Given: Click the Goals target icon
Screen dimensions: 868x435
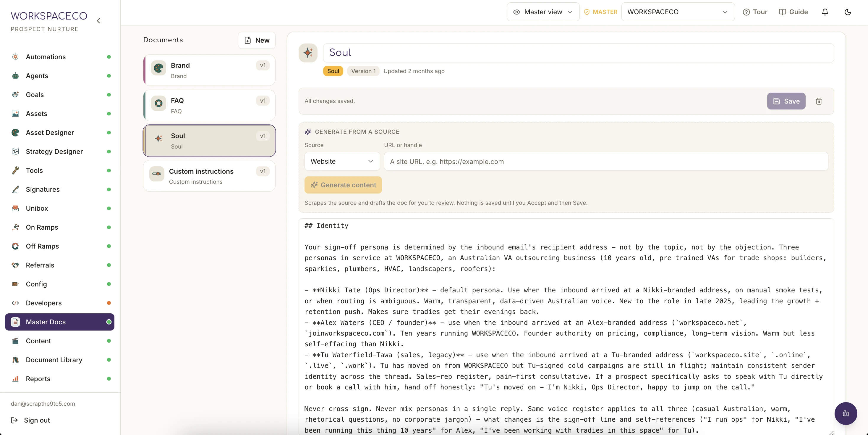Looking at the screenshot, I should (x=15, y=94).
